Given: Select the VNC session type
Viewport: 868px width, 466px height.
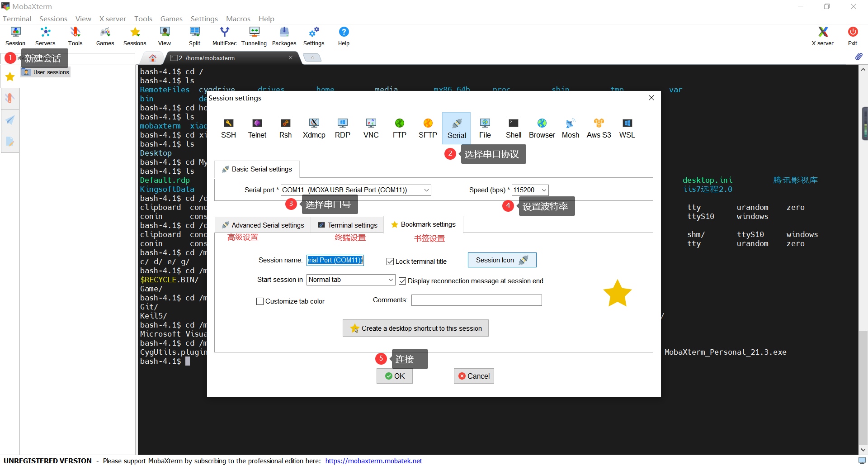Looking at the screenshot, I should point(371,128).
